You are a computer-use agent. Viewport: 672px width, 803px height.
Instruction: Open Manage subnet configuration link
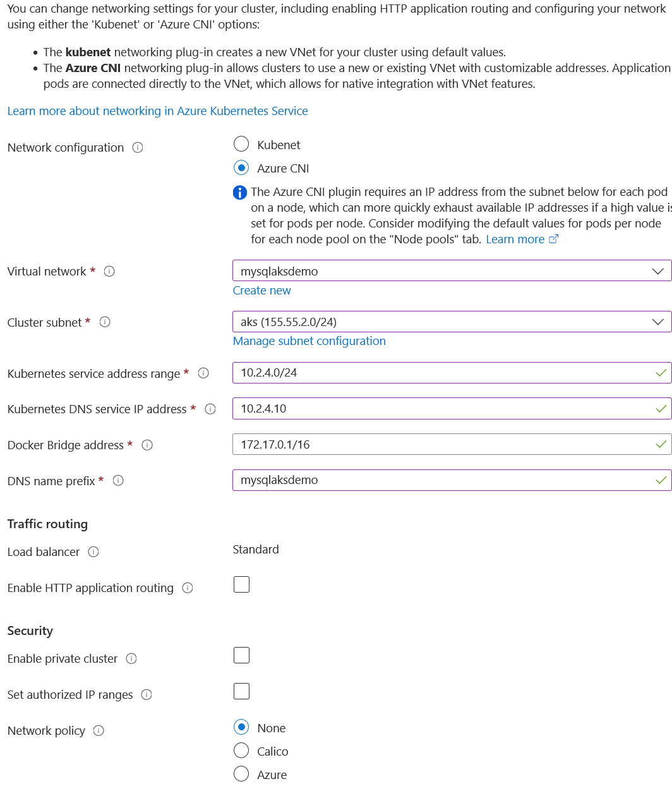pos(309,341)
